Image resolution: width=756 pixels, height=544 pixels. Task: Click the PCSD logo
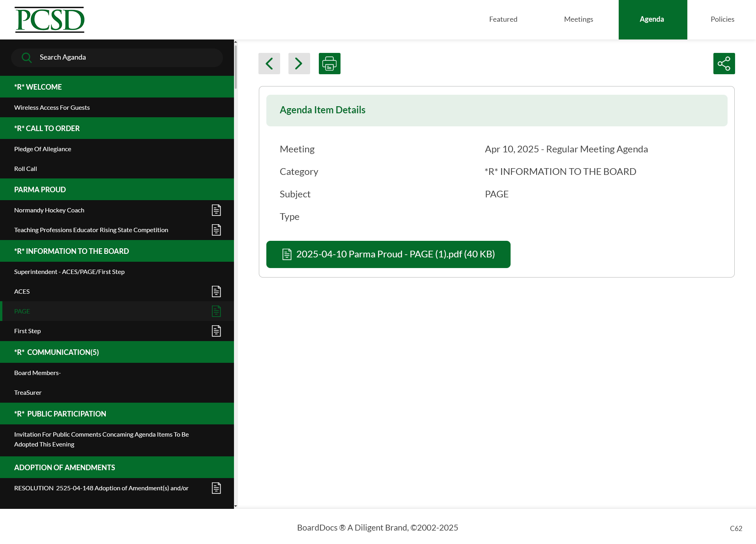(x=50, y=20)
